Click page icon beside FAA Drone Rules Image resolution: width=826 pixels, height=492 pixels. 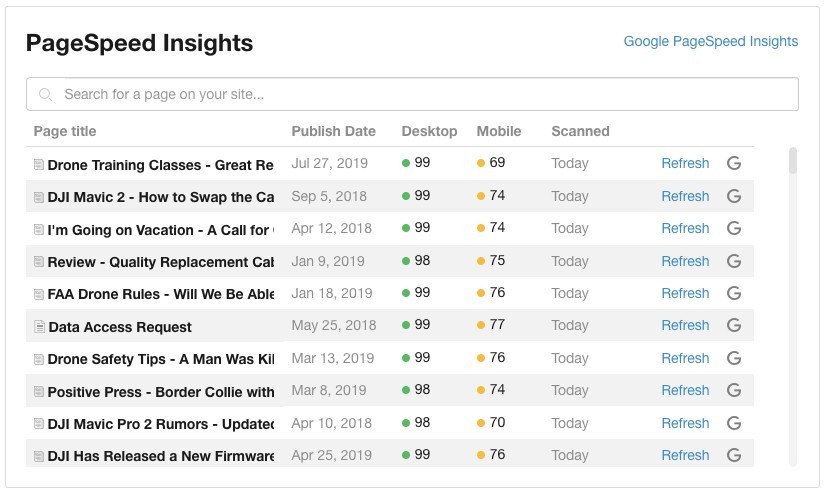pos(38,294)
